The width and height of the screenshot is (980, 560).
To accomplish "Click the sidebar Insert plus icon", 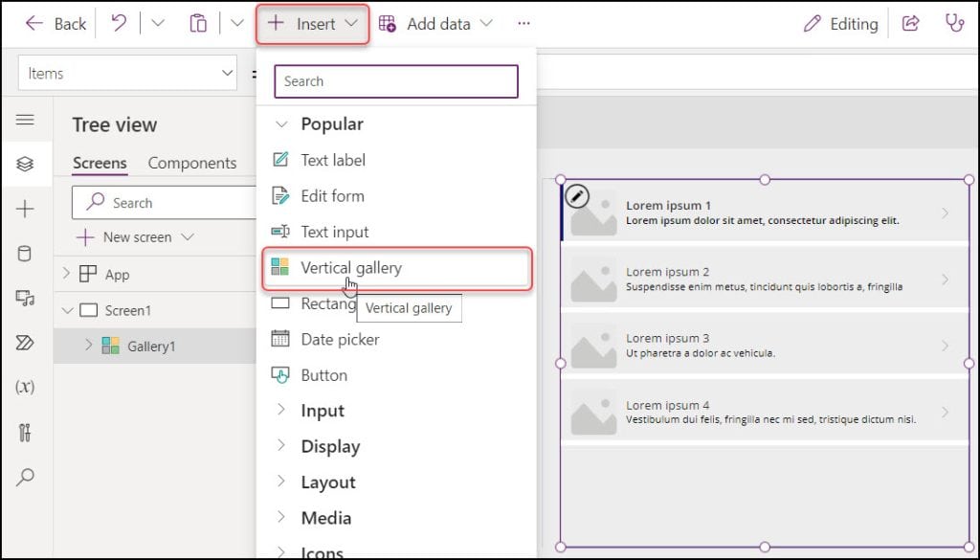I will point(25,209).
